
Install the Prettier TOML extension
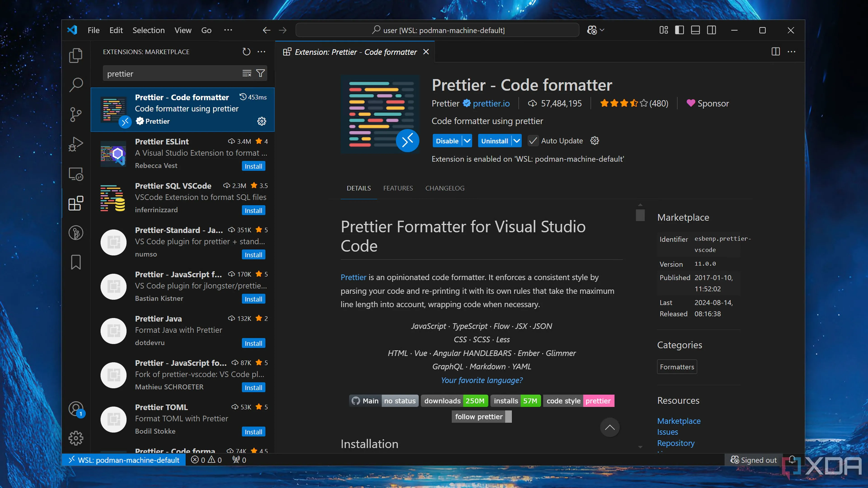(253, 432)
